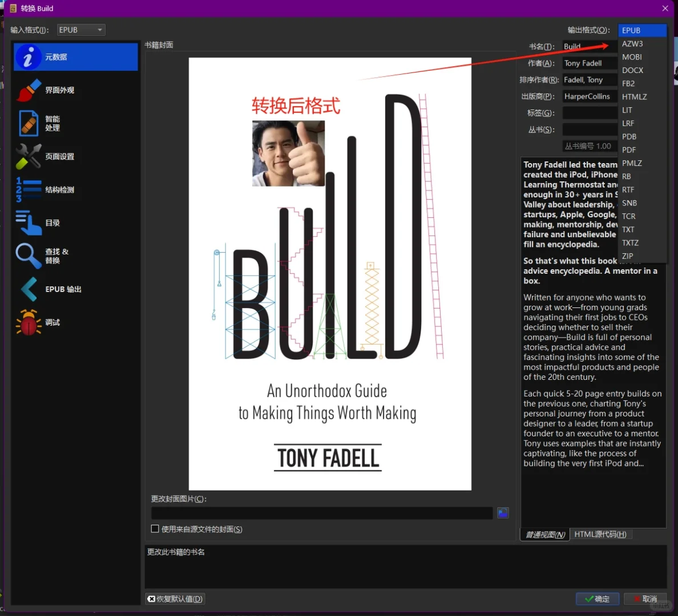Screen dimensions: 678x616
Task: Choose LIT output format
Action: pyautogui.click(x=642, y=110)
